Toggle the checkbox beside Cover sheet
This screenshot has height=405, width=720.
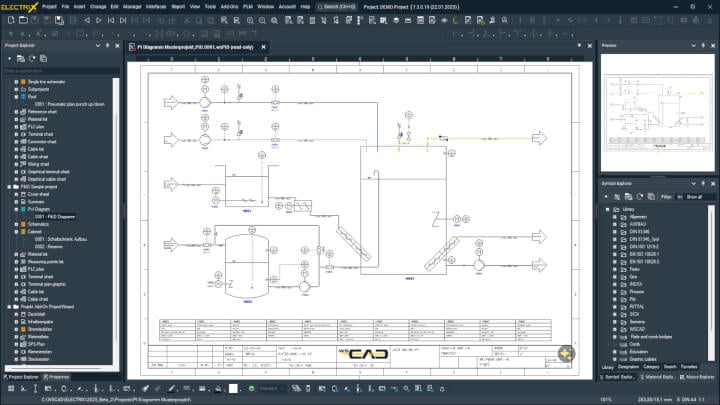click(x=17, y=195)
